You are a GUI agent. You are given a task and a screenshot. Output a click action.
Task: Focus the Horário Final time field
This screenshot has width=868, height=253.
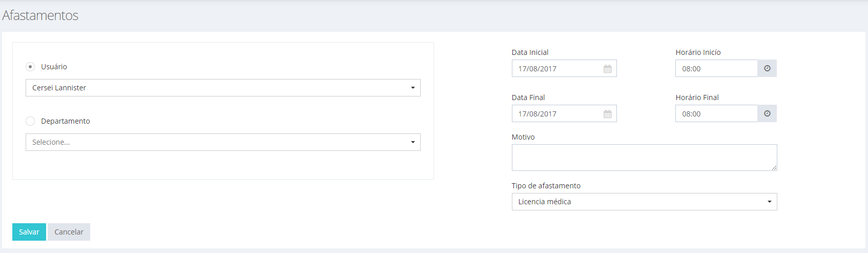(x=716, y=113)
